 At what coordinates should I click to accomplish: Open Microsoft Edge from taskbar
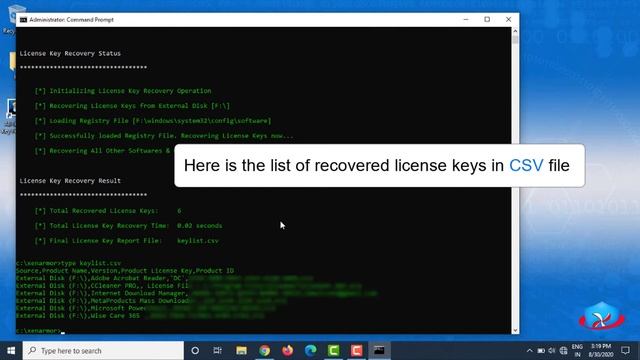(x=311, y=351)
